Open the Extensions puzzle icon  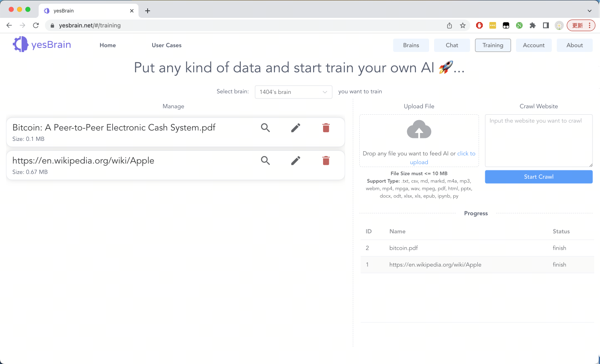[x=533, y=25]
